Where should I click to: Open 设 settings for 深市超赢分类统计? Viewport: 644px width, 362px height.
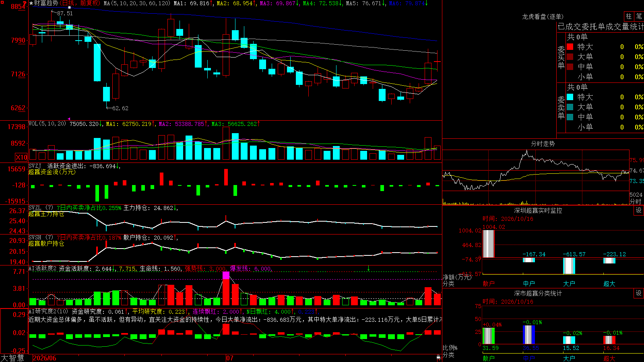639,293
